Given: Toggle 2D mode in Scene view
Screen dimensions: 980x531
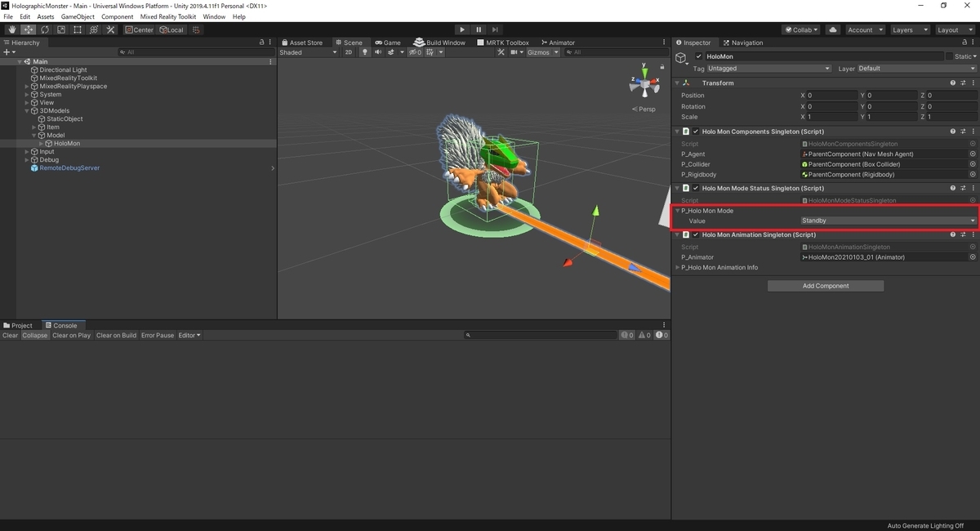Looking at the screenshot, I should pos(349,52).
